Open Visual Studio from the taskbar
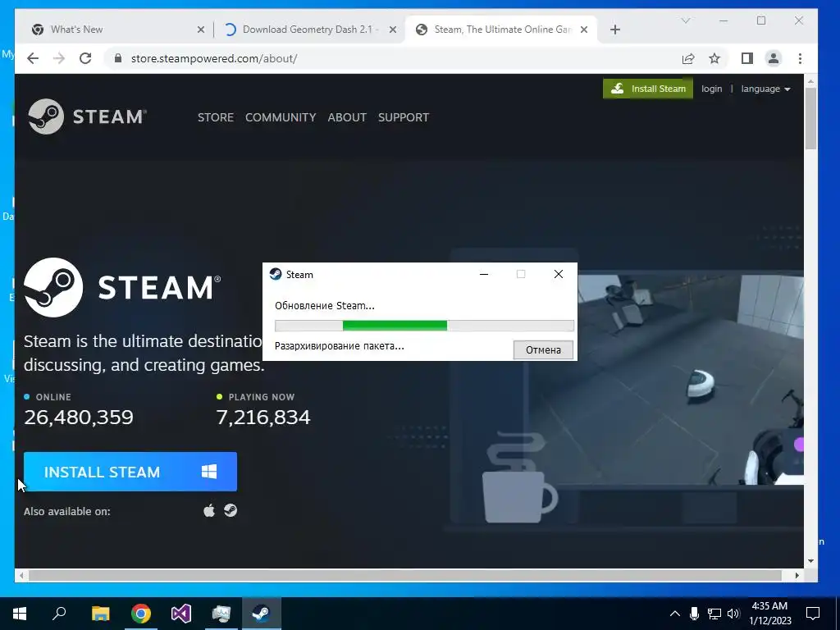This screenshot has width=840, height=630. 181,614
